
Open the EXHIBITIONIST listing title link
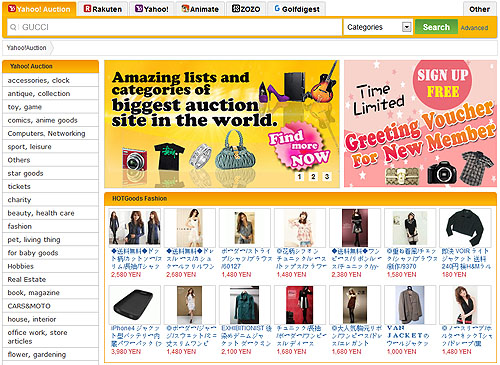click(x=247, y=336)
